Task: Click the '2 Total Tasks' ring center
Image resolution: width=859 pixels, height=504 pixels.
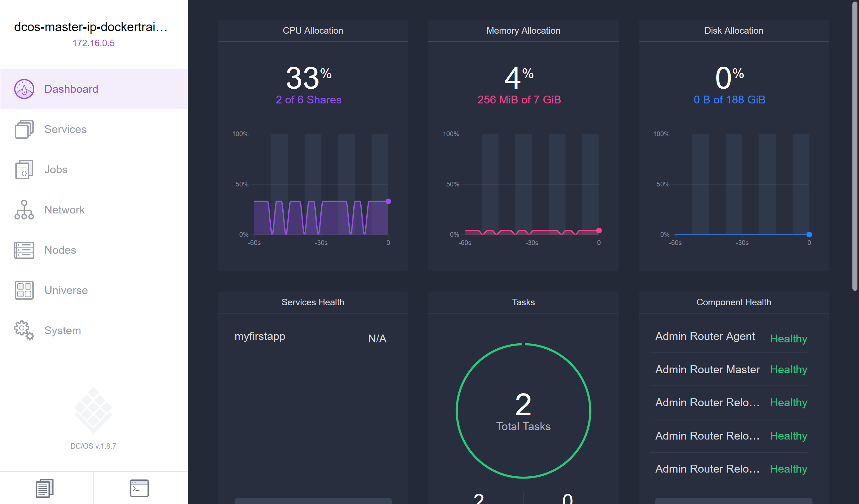Action: pos(523,411)
